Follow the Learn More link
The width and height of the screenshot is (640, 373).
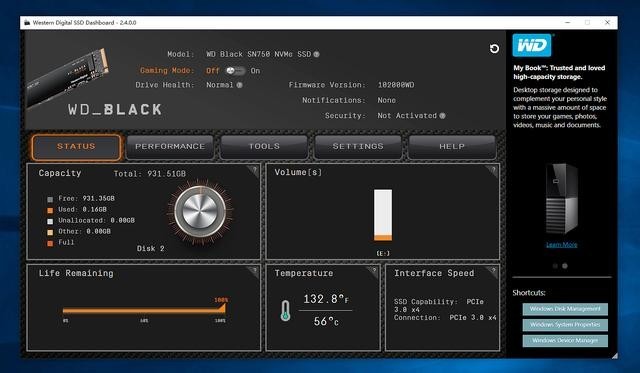point(562,245)
